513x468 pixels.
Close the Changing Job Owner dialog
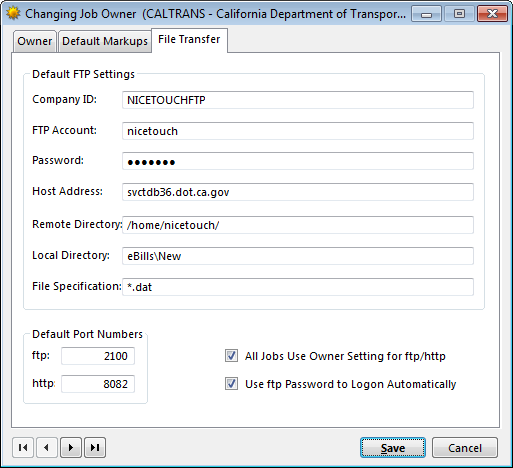tap(492, 14)
